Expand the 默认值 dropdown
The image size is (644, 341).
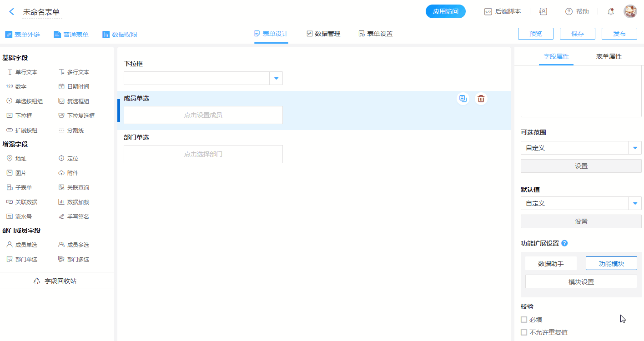[x=635, y=203]
